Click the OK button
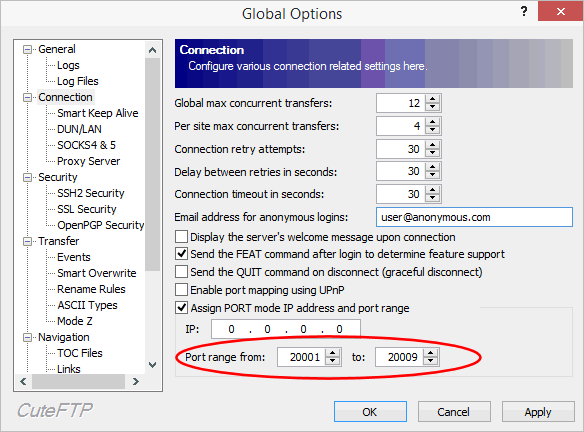The width and height of the screenshot is (584, 432). (x=370, y=412)
